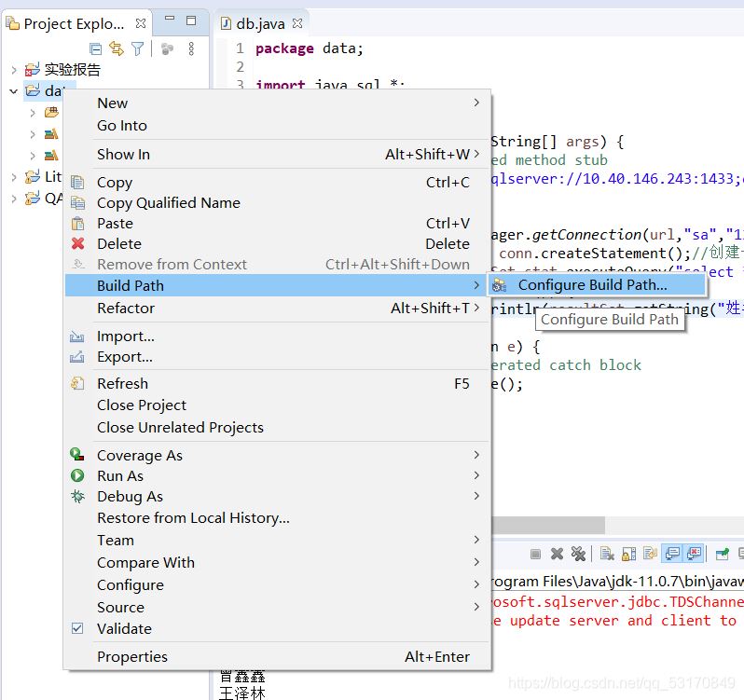Click Configure Build Path... submenu entry
The image size is (744, 700).
(597, 285)
